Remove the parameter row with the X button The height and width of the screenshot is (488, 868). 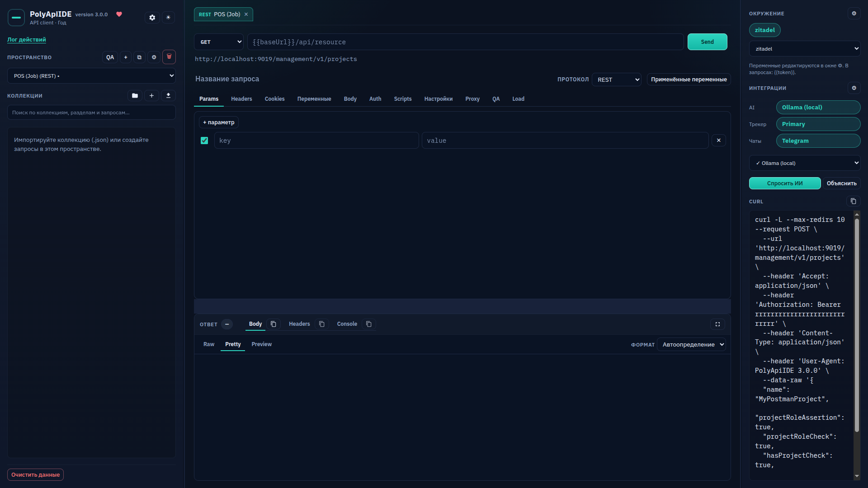pos(719,141)
